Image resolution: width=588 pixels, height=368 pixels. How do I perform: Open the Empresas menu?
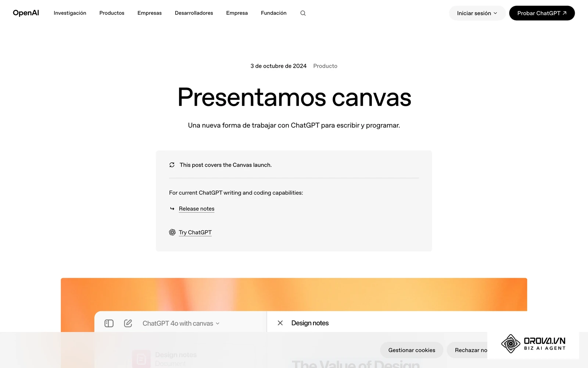[150, 13]
